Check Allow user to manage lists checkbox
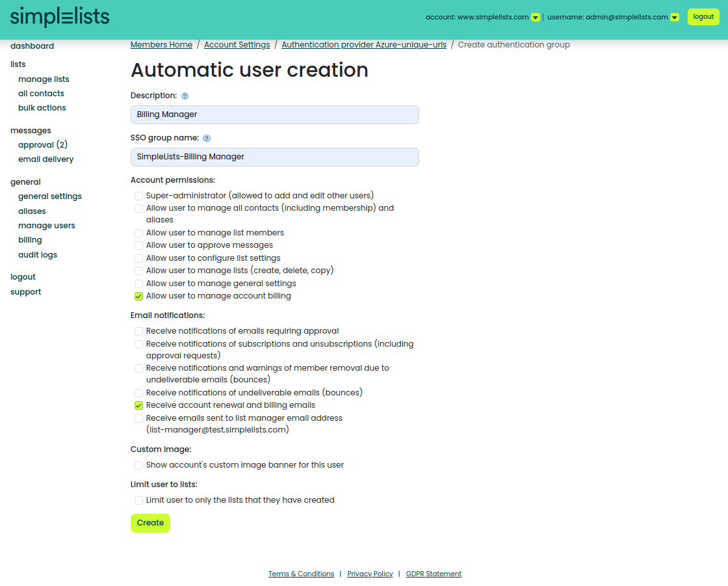 pos(139,271)
